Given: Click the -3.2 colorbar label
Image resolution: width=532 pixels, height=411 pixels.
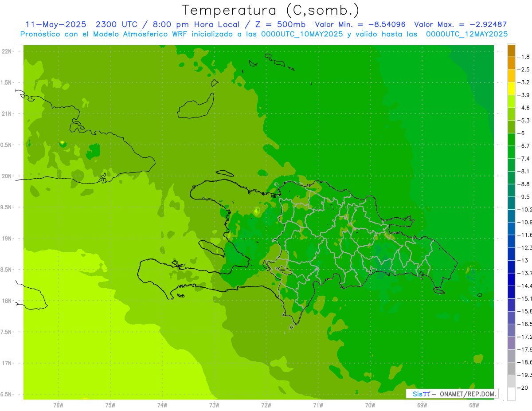Looking at the screenshot, I should point(524,82).
